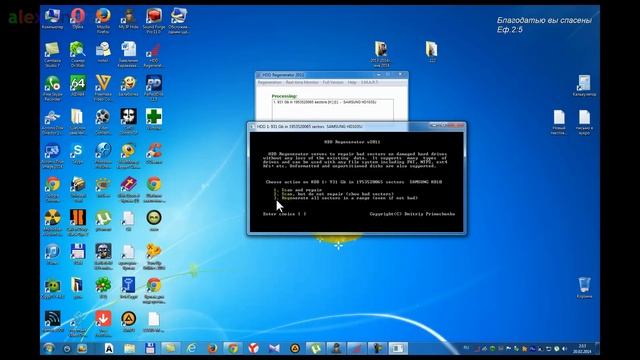
Task: Click the volume icon in system tray
Action: 565,349
